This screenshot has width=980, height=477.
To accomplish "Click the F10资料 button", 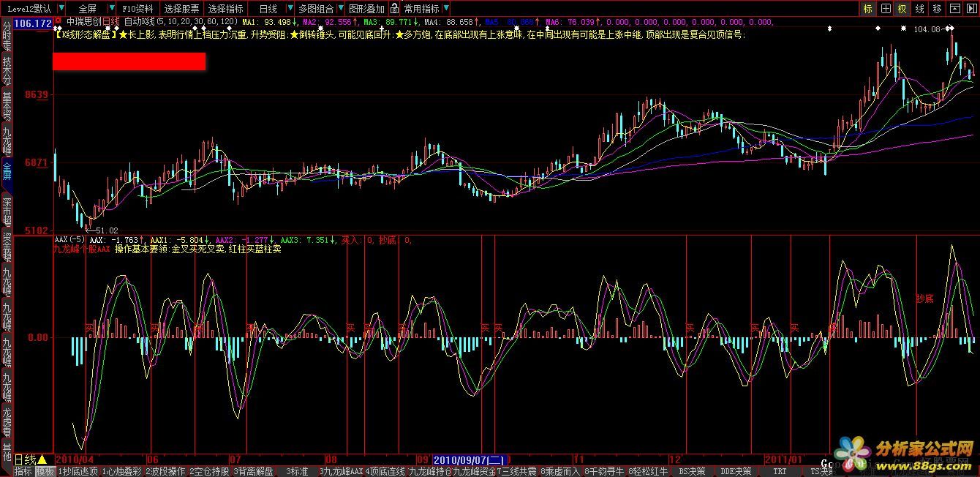I will tap(137, 9).
